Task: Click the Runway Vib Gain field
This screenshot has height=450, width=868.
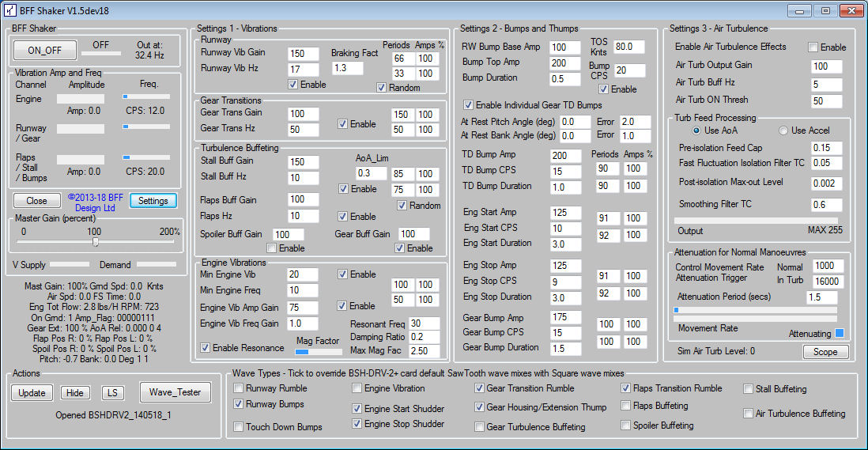Action: [304, 54]
